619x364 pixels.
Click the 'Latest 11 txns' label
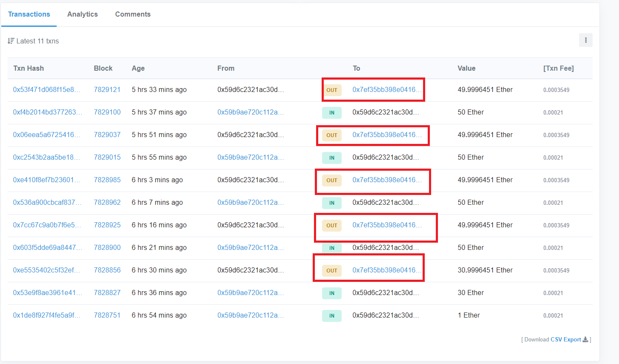tap(37, 41)
